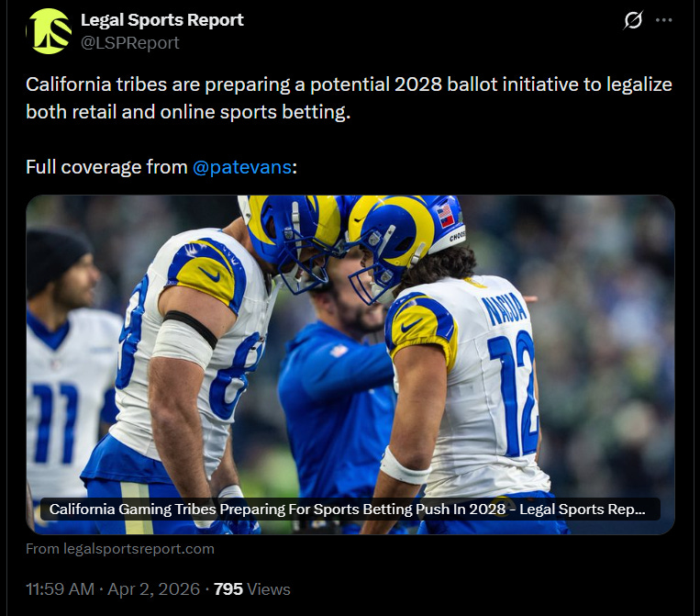Click the 11:59 AM timestamp
This screenshot has width=700, height=616.
point(61,589)
